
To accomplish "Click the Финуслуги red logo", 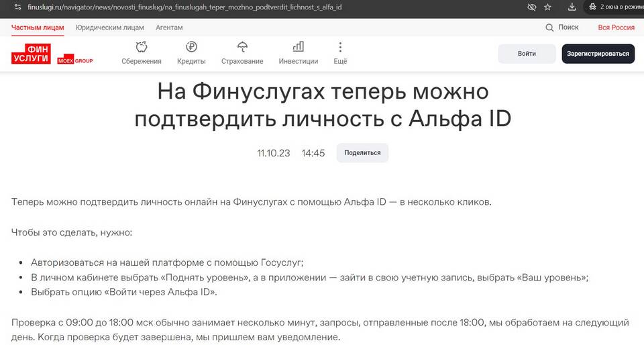I will pos(31,54).
